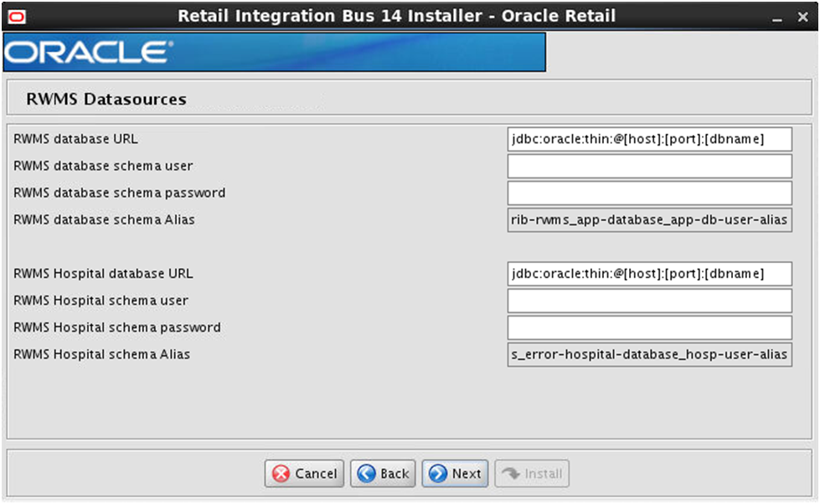Click the blue right-arrow icon on Next
This screenshot has width=820, height=504.
[438, 474]
